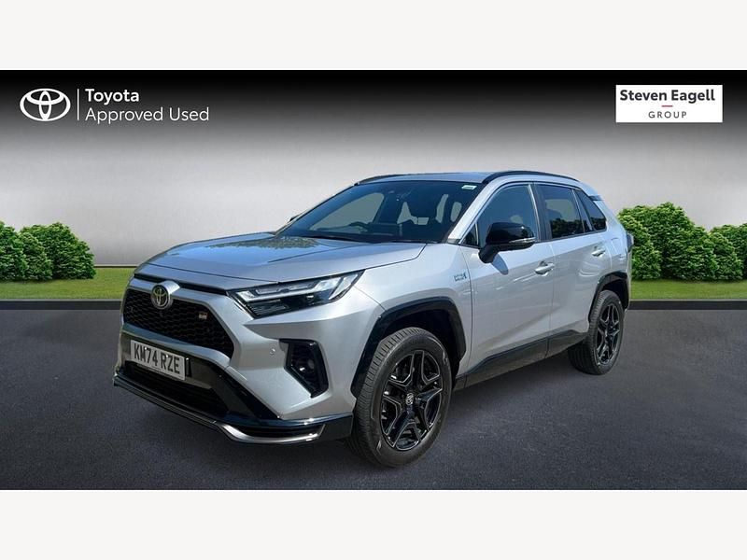Click the rear door handle

pos(599,252)
